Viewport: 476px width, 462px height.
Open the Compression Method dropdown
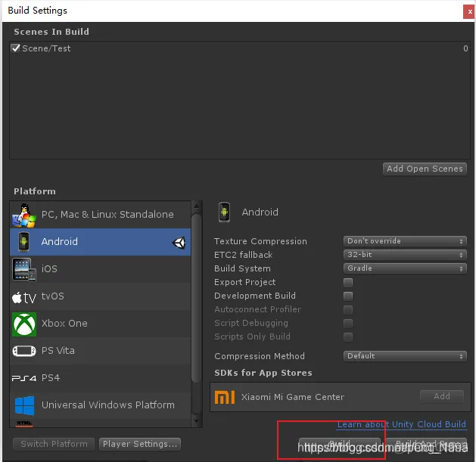[x=405, y=356]
